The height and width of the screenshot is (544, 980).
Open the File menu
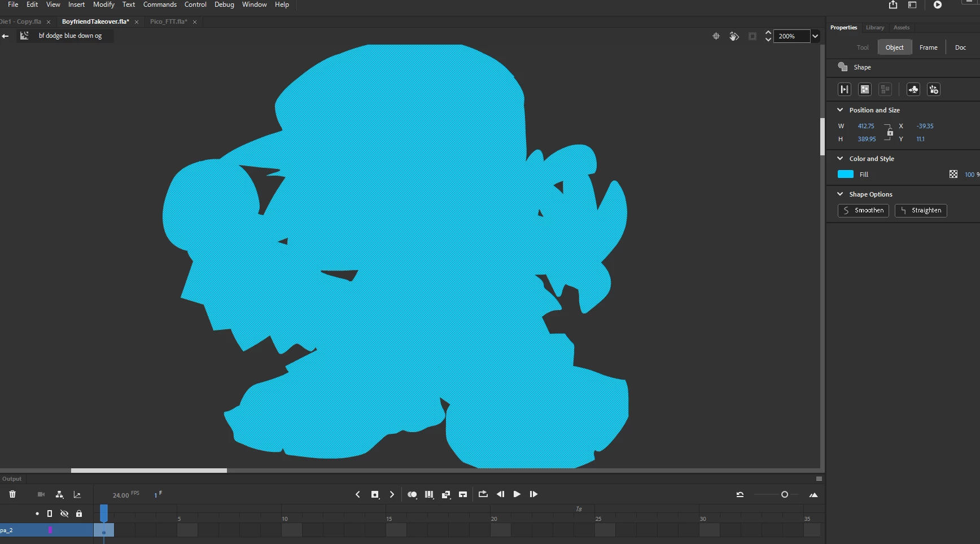(13, 5)
